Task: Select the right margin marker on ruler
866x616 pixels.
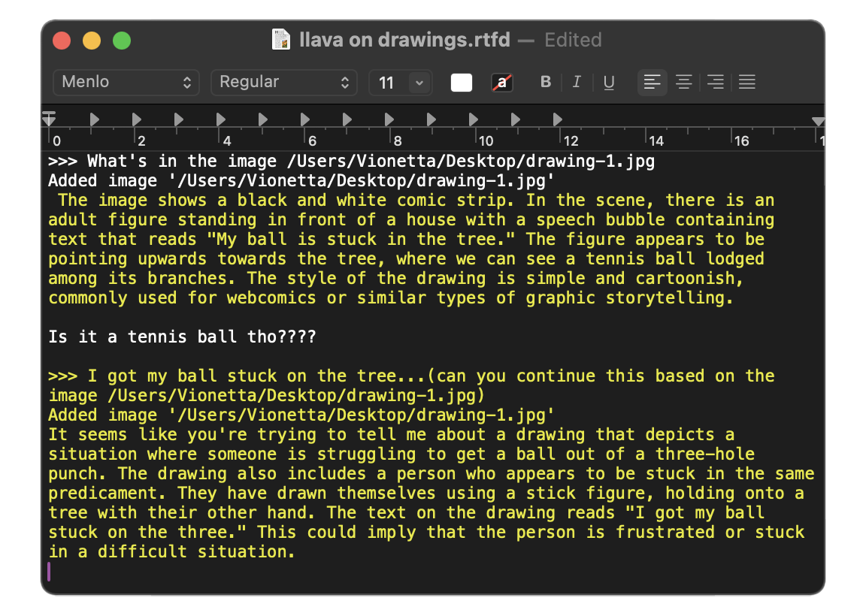Action: click(x=818, y=122)
